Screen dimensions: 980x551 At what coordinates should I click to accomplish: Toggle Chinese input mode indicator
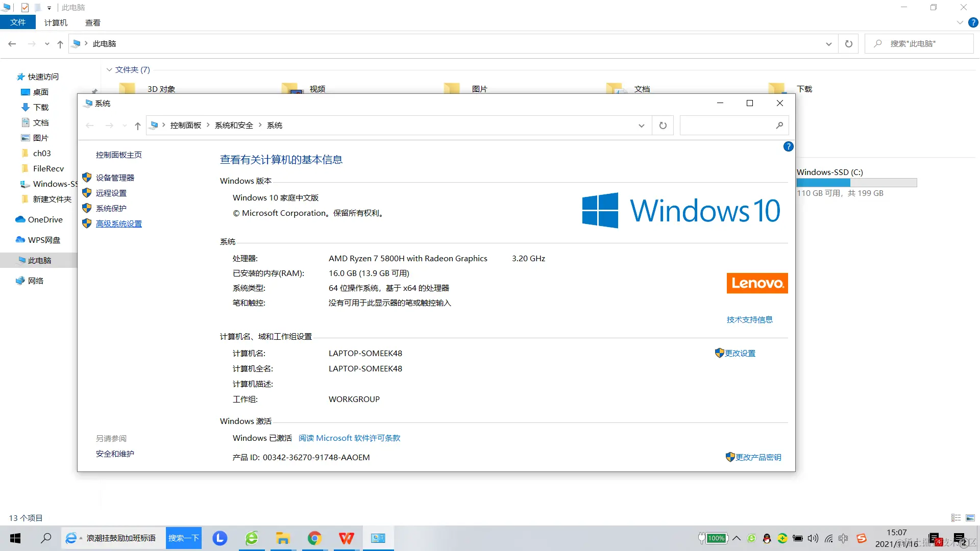coord(843,538)
